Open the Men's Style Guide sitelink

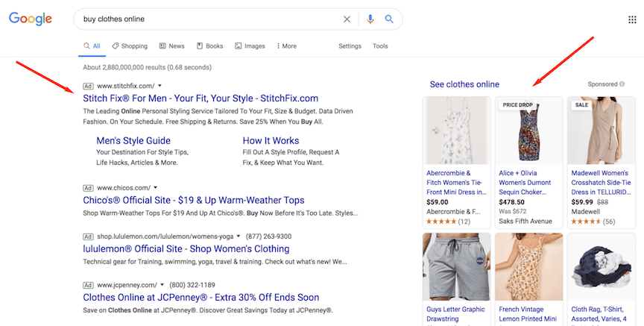coord(133,140)
